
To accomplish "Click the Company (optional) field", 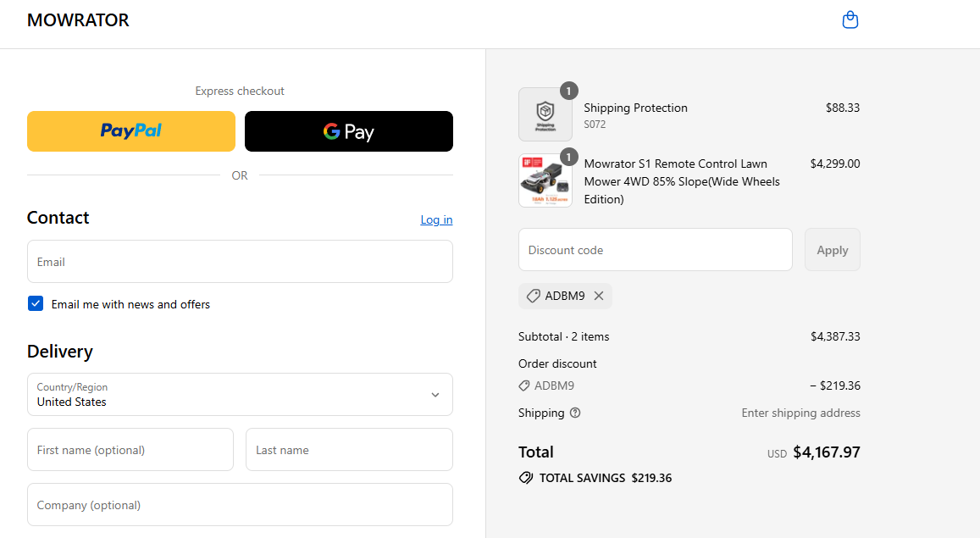I will click(240, 504).
